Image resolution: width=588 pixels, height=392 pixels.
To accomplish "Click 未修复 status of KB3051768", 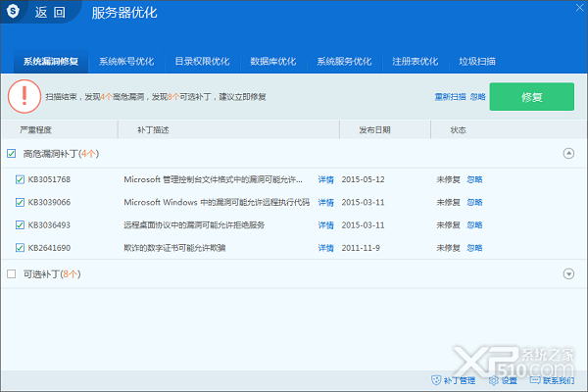I will coord(448,179).
